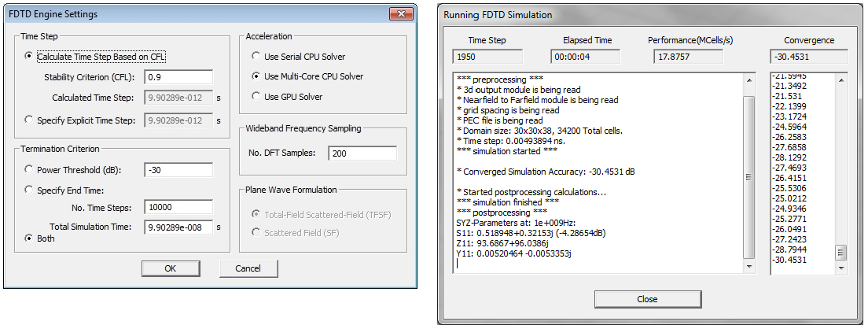This screenshot has height=329, width=868.
Task: Select Both termination criterion option
Action: coord(29,238)
